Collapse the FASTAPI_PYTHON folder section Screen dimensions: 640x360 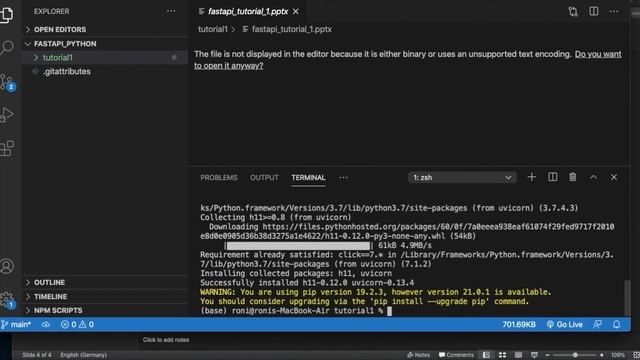point(104,44)
